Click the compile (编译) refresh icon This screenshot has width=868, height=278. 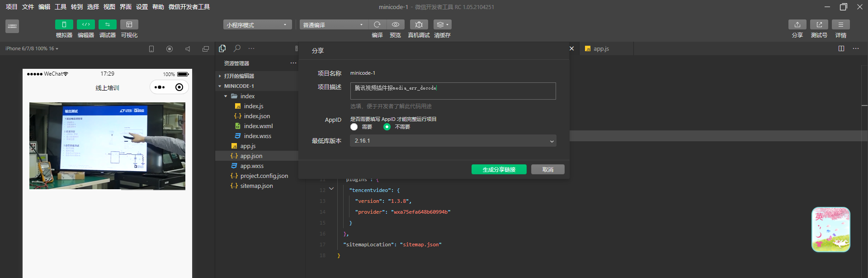(377, 24)
